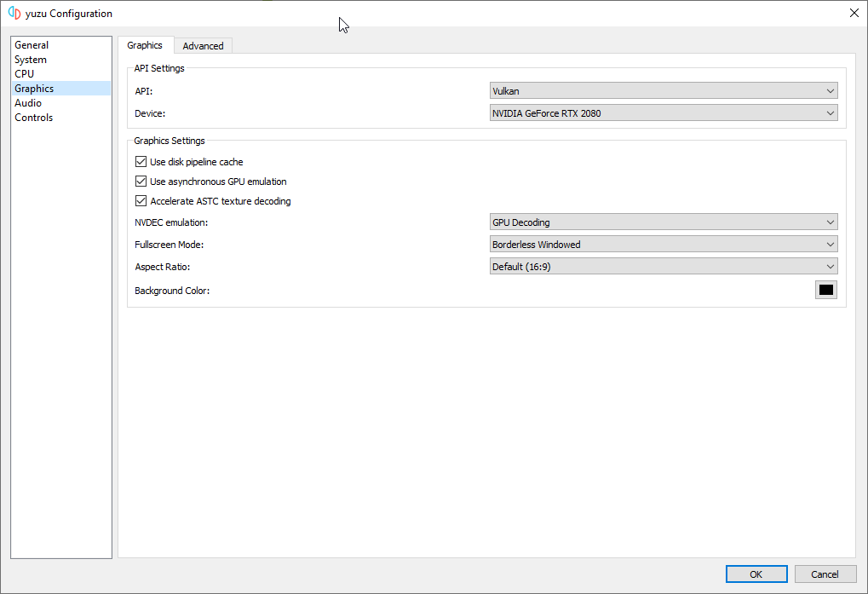The height and width of the screenshot is (594, 868).
Task: Open the API dropdown showing Vulkan
Action: click(663, 91)
